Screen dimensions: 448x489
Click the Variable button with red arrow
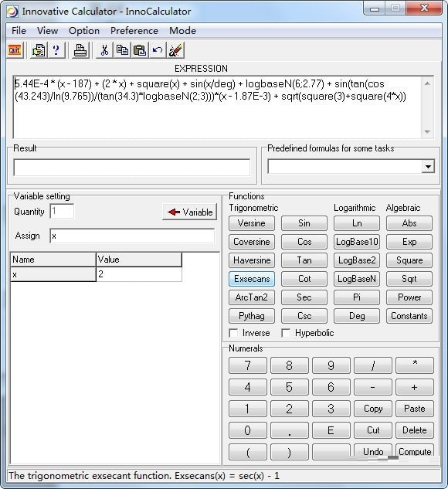pyautogui.click(x=189, y=212)
